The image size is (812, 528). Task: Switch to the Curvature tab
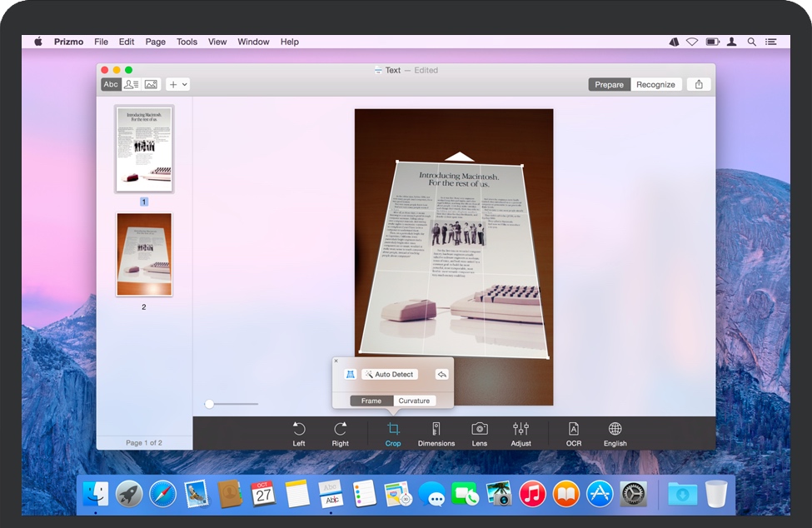(414, 400)
